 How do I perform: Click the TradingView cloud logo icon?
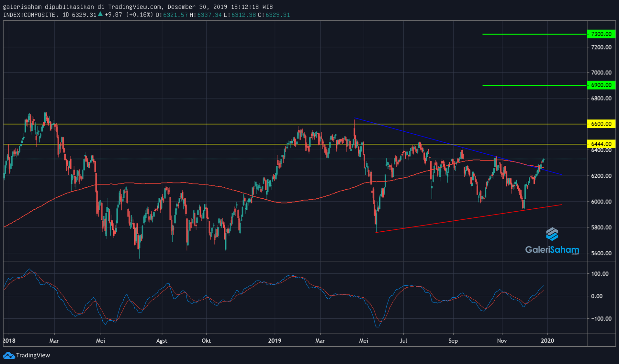click(9, 355)
